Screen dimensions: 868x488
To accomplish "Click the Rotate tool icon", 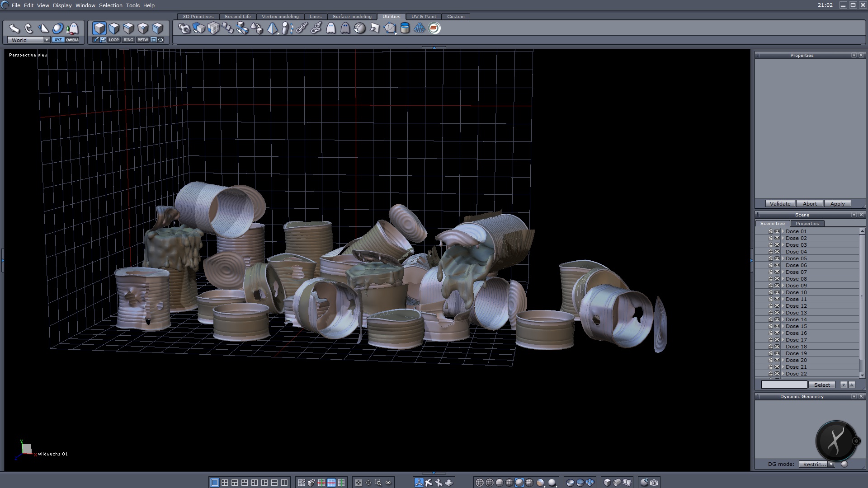I will pyautogui.click(x=29, y=28).
